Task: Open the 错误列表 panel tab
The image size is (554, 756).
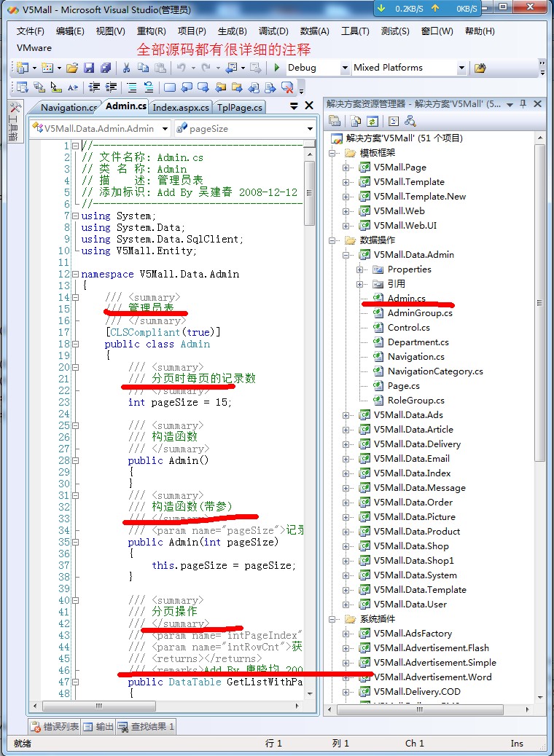Action: tap(55, 726)
